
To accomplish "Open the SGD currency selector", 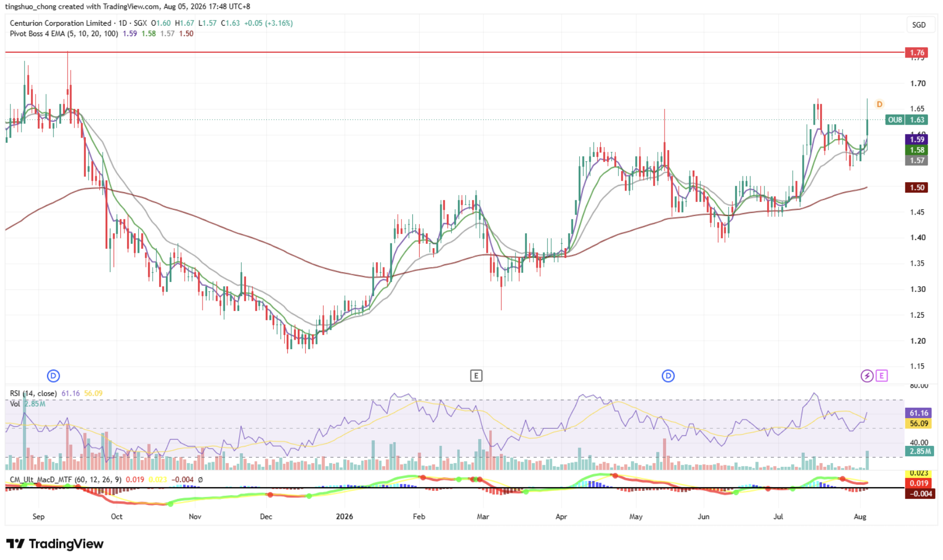I will tap(919, 25).
